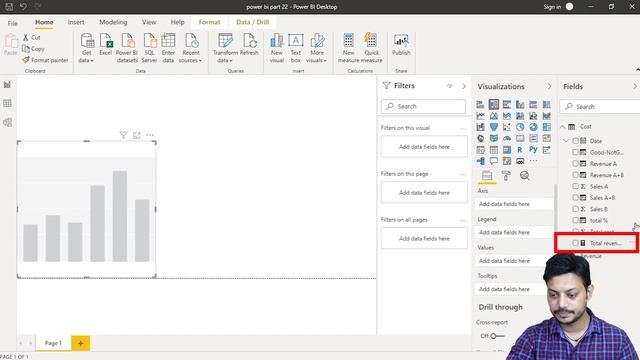Toggle the Cross-report switch
Viewport: 640px width, 360px height.
(x=497, y=336)
